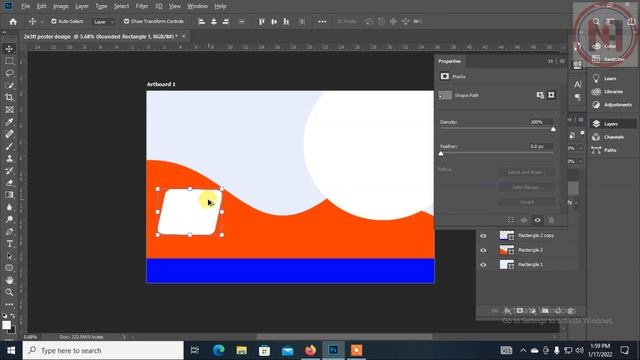Select the Dodge tool
Screen dimensions: 640x360
point(9,220)
